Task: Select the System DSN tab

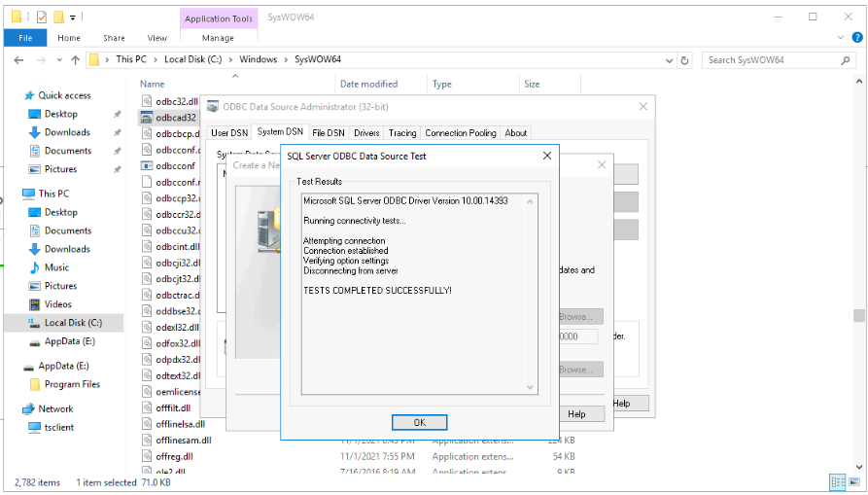Action: (280, 132)
